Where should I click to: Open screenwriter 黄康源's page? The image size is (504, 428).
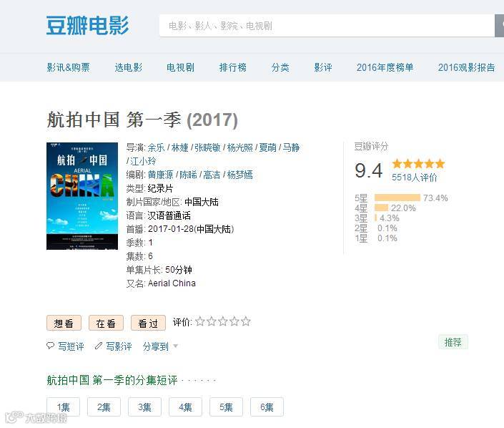160,175
